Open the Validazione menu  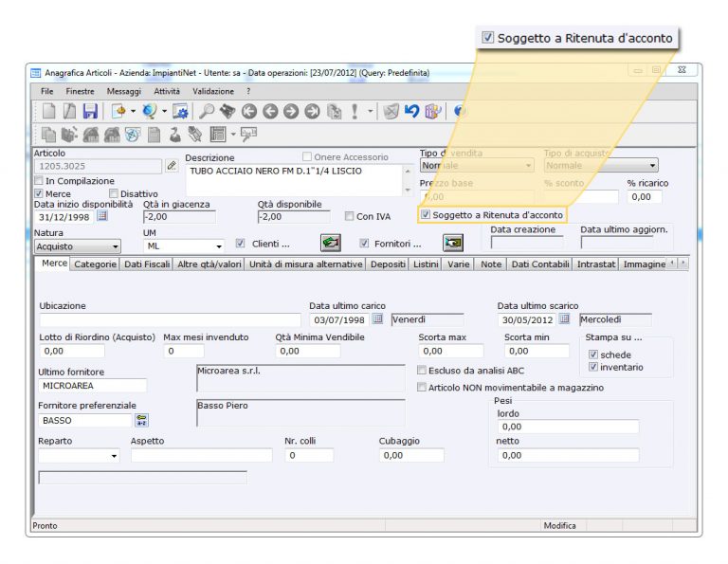click(213, 91)
